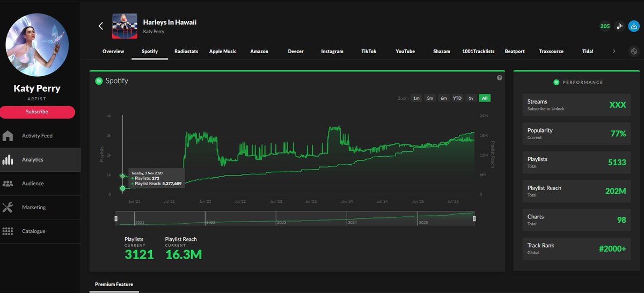This screenshot has width=644, height=293.
Task: Click the red Subscribe button
Action: 37,112
